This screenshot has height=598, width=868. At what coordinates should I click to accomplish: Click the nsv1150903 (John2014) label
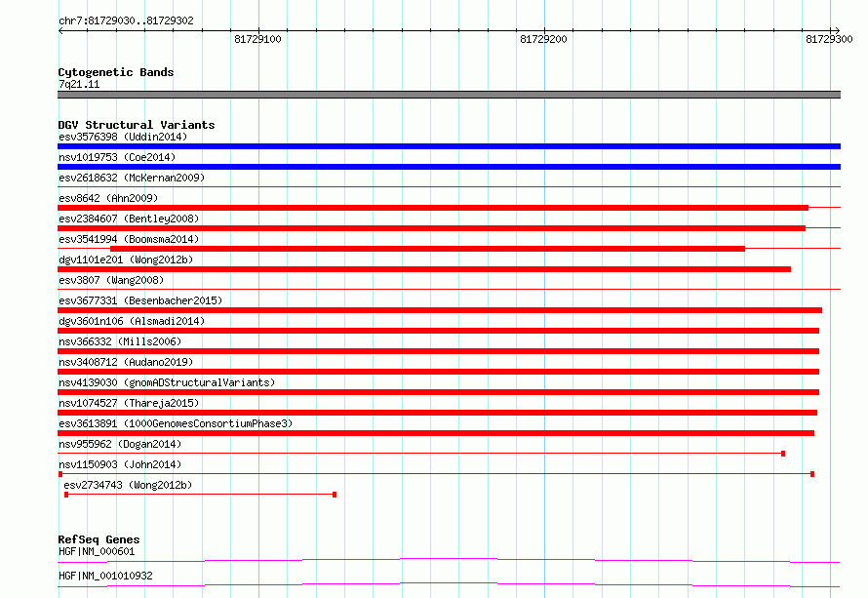tap(120, 464)
